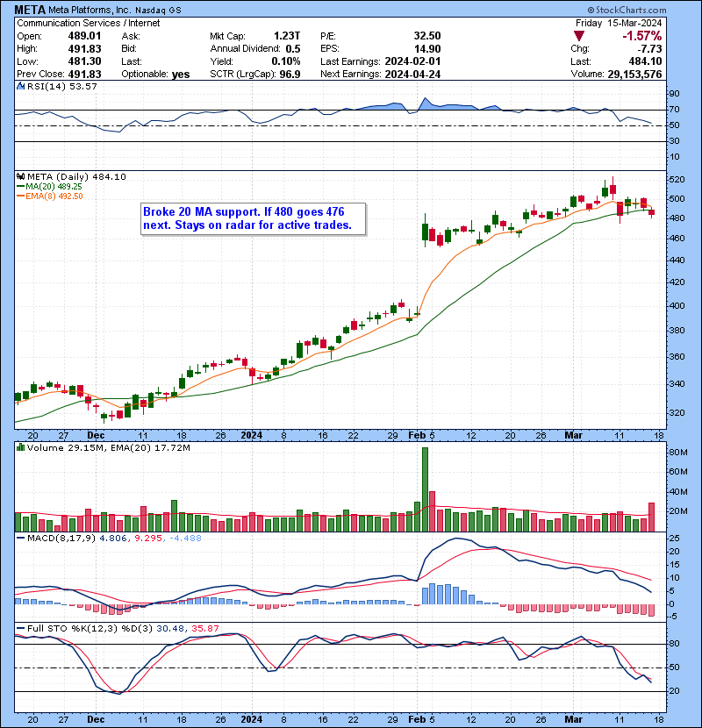The width and height of the screenshot is (702, 728).
Task: Click the dark blue MACD legend line
Action: pos(20,539)
